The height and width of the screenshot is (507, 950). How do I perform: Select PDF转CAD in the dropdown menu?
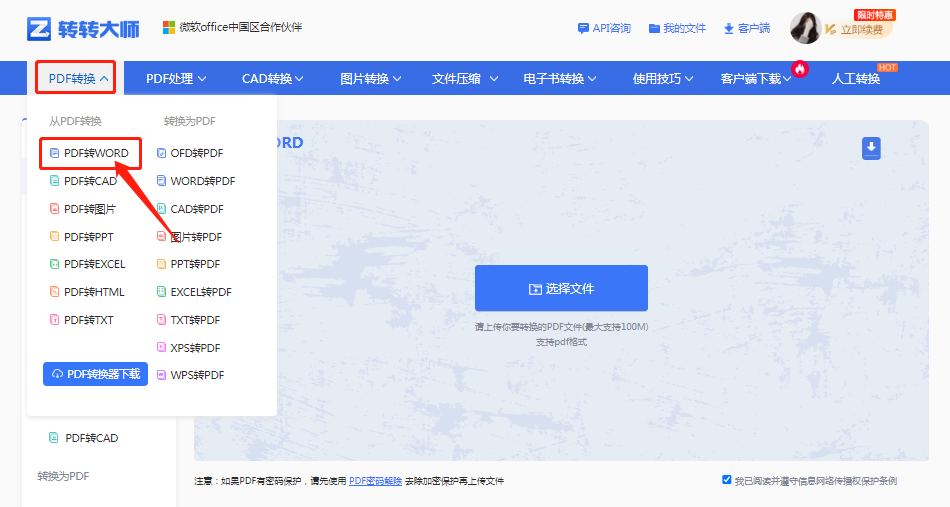pos(90,181)
